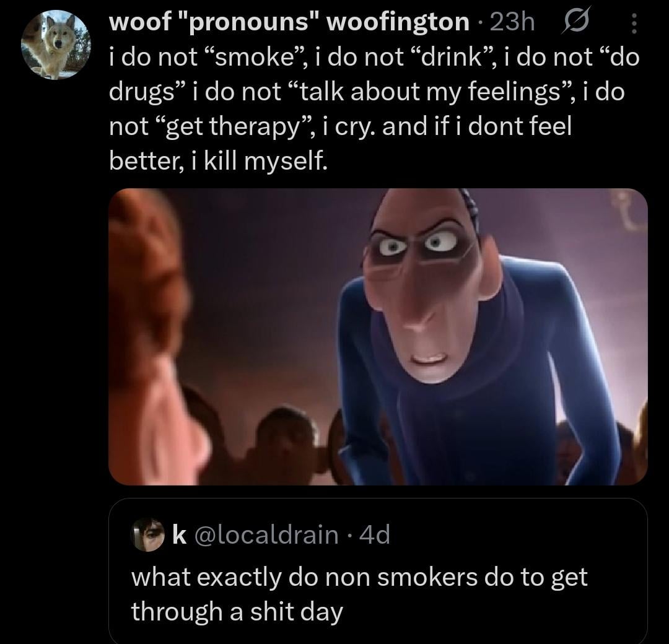Viewport: 669px width, 644px height.
Task: Open woof "pronouns" woofington's profile name
Action: 289,22
